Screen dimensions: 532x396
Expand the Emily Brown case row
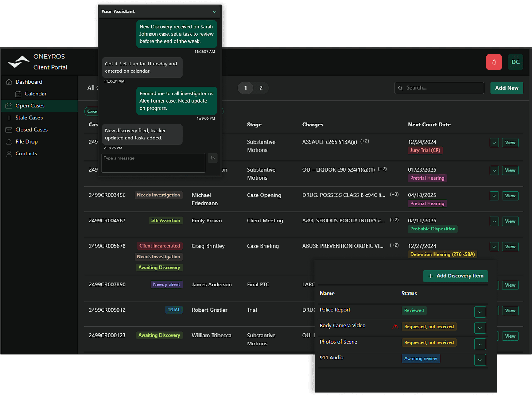(x=494, y=221)
